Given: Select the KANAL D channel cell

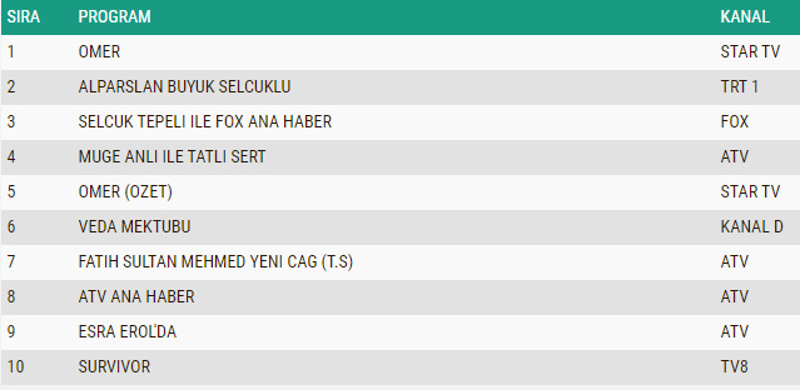Looking at the screenshot, I should (x=752, y=227).
